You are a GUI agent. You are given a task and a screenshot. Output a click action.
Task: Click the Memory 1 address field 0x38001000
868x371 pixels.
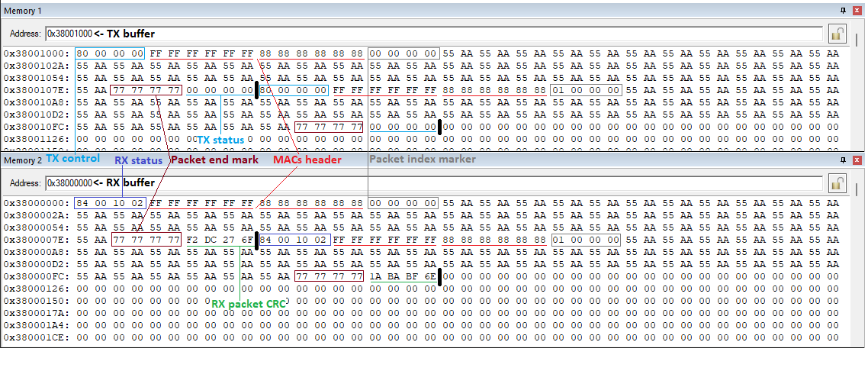point(69,34)
